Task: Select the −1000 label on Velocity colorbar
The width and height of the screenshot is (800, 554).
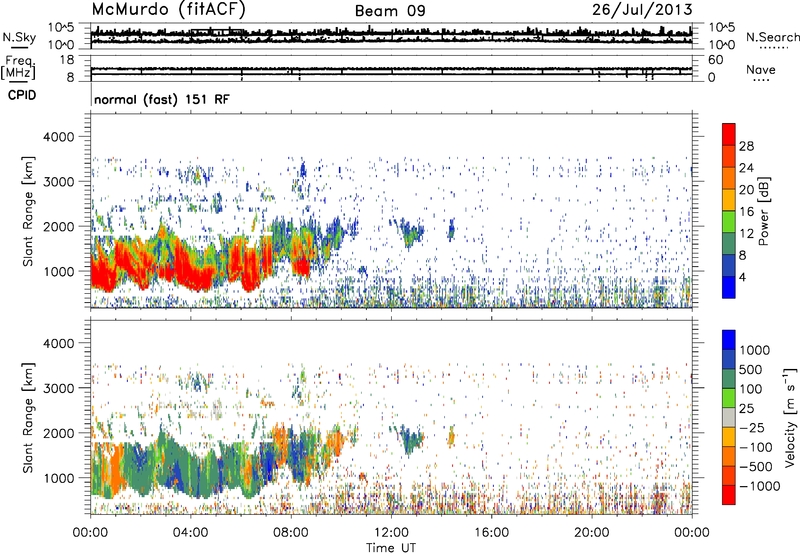Action: (x=760, y=486)
